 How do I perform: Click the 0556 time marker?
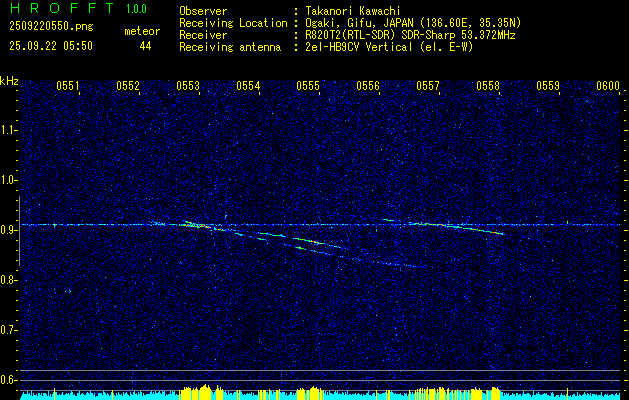click(368, 86)
